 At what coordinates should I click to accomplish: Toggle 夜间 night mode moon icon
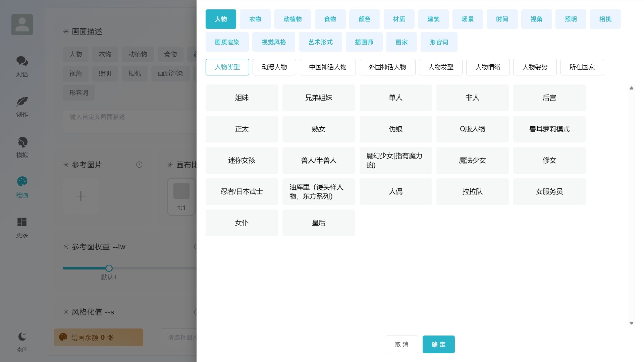coord(22,337)
